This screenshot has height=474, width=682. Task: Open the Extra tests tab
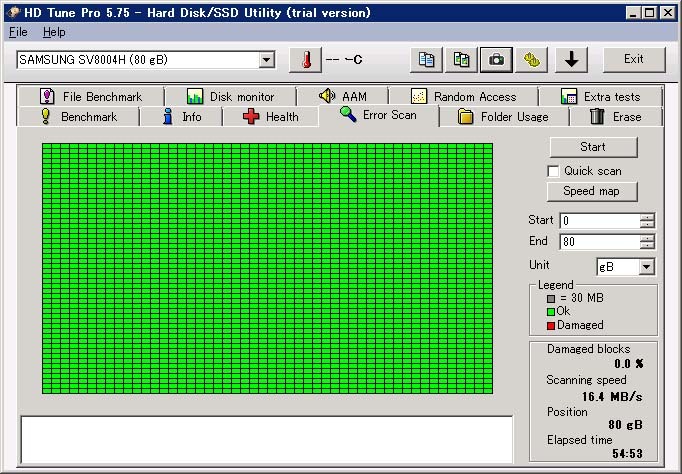tap(601, 96)
